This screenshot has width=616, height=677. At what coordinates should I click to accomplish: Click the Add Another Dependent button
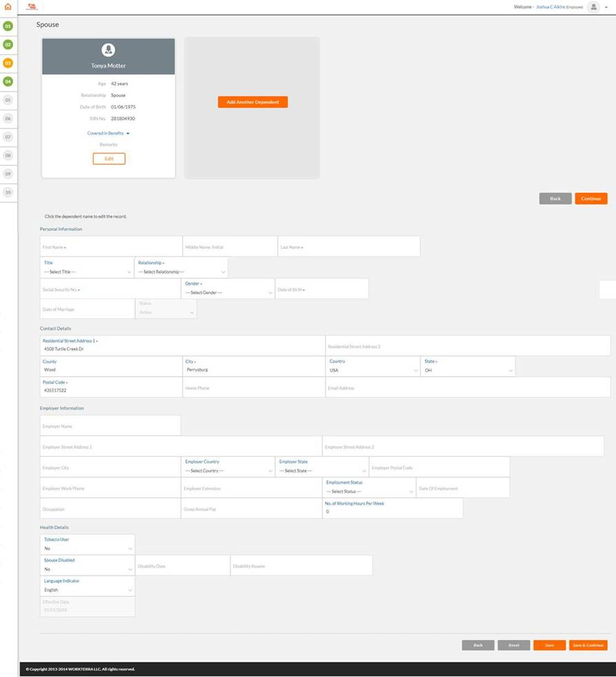point(252,102)
